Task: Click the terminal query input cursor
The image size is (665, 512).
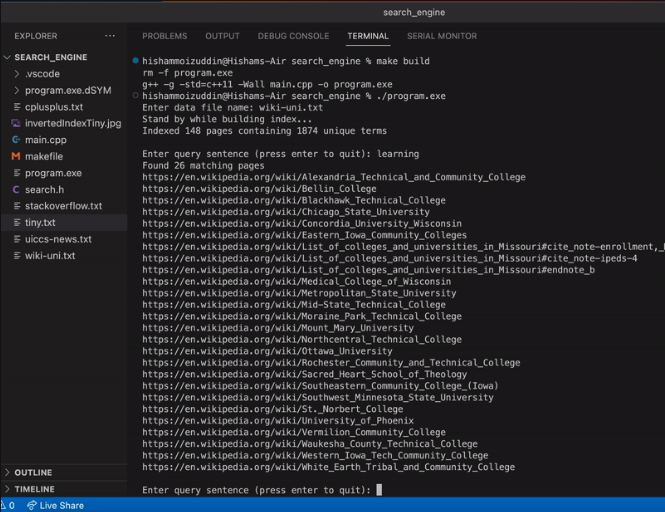Action: [379, 490]
